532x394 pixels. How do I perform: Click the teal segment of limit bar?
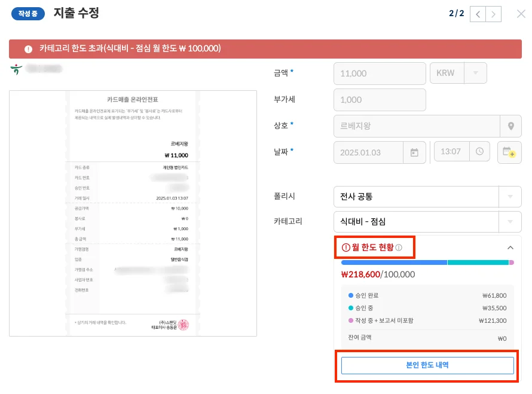click(478, 262)
